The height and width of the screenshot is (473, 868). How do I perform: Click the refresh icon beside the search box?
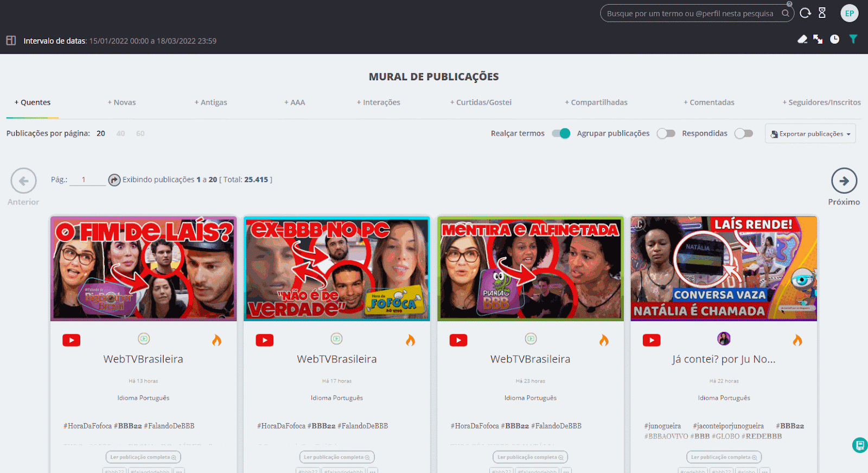click(805, 13)
